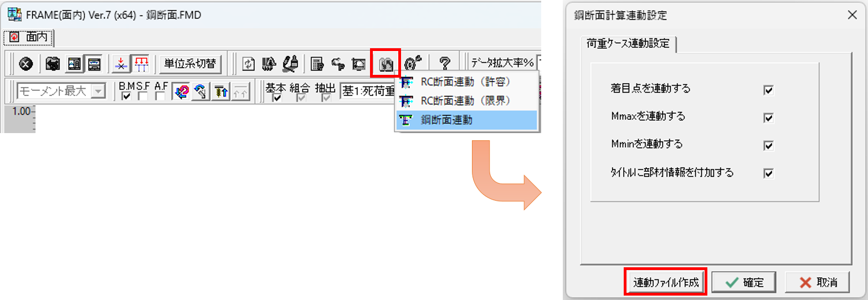Select RC断面連動（限界） menu entry
This screenshot has width=868, height=300.
[466, 101]
